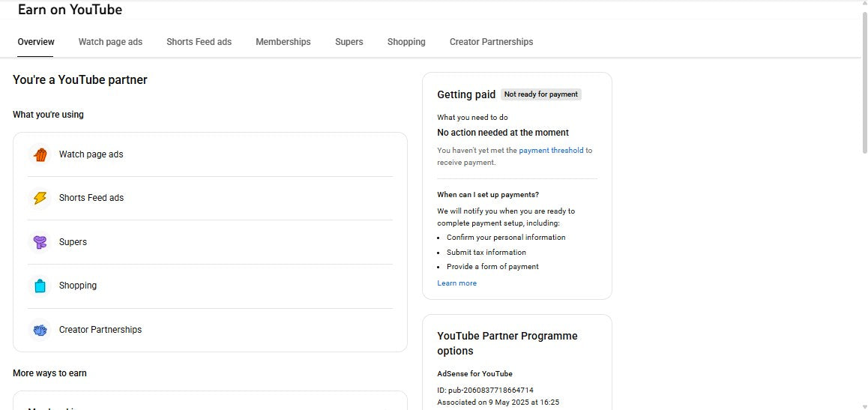Click Provide a form of payment bullet
Viewport: 868px width, 410px height.
(x=492, y=267)
